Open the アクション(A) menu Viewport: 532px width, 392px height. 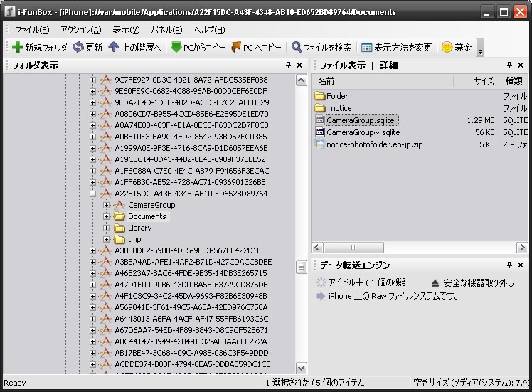point(81,30)
